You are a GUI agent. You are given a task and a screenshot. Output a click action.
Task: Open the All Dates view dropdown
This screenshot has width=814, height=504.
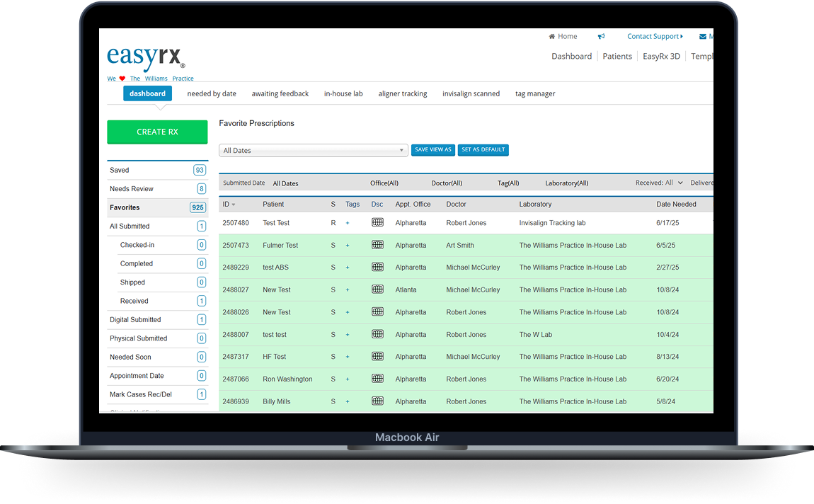(313, 150)
